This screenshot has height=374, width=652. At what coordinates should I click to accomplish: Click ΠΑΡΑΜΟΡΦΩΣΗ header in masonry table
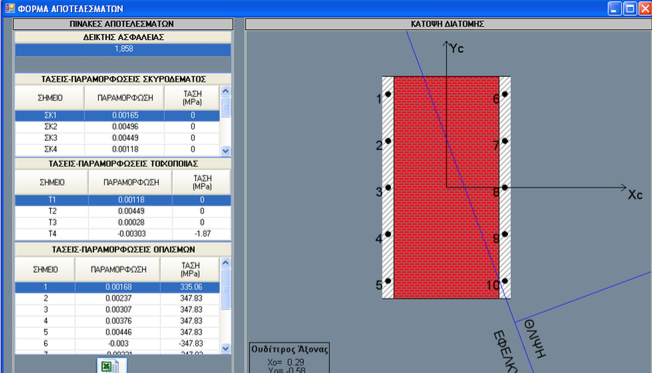[x=131, y=183]
